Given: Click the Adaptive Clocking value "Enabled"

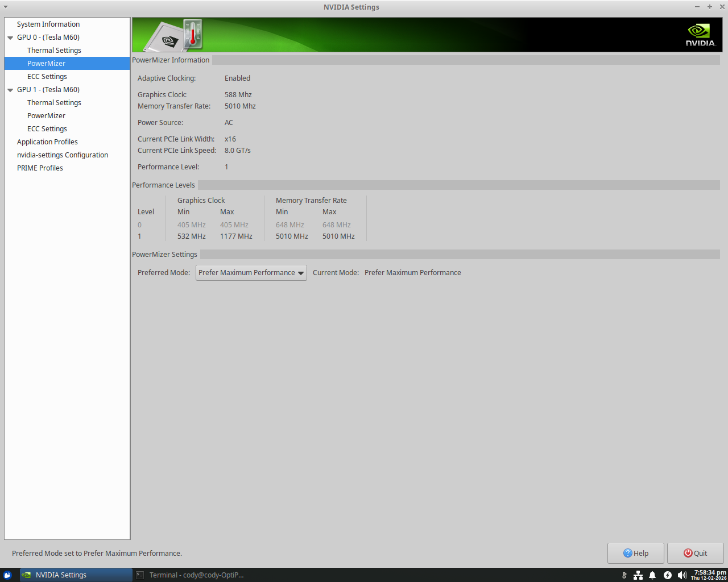Looking at the screenshot, I should click(x=237, y=78).
